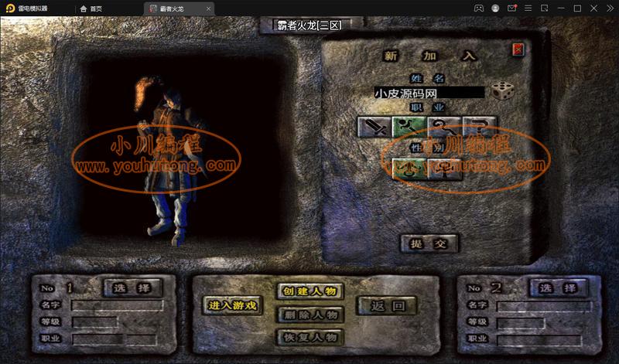Click into the 姓名 name input field
This screenshot has height=364, width=619.
coord(429,93)
